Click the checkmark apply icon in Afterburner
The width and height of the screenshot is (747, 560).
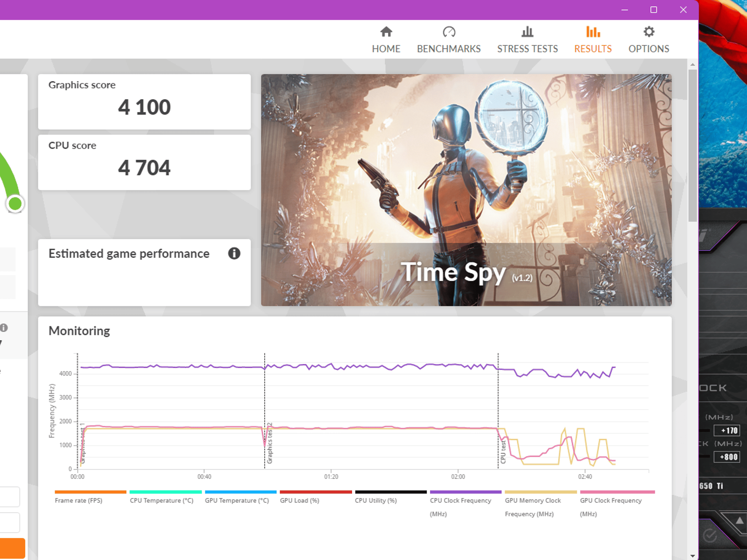tap(710, 536)
